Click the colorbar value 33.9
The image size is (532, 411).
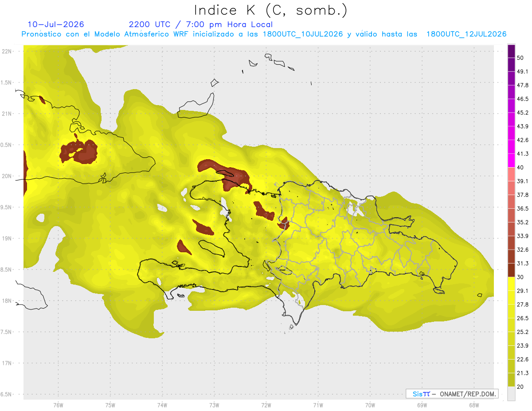[523, 236]
